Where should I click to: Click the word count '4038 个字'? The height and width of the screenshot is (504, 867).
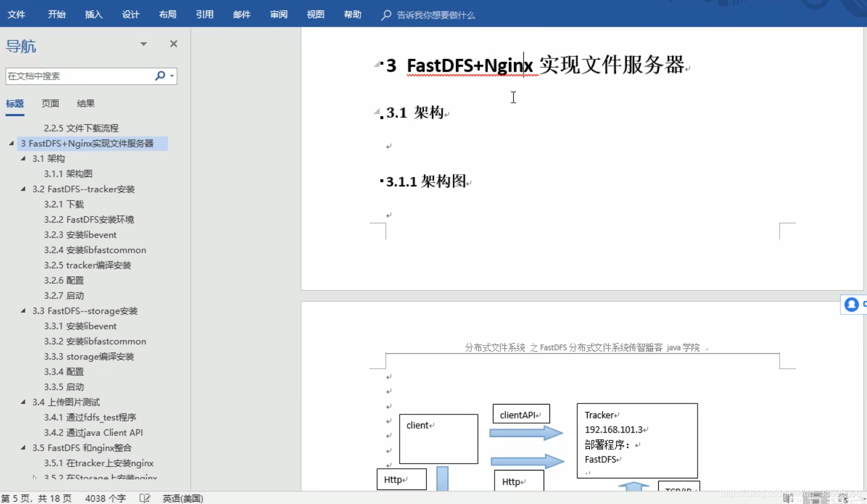(x=105, y=498)
